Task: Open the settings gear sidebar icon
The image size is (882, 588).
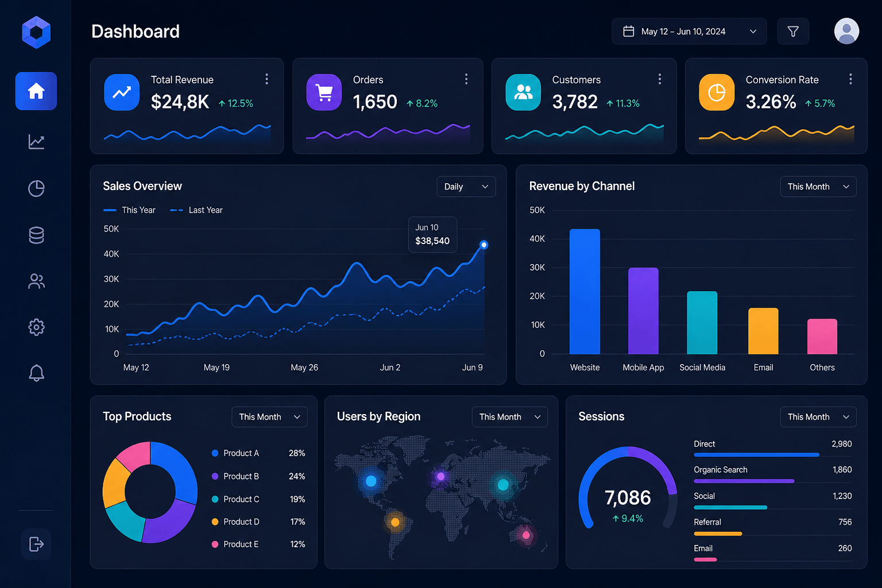Action: (x=36, y=327)
